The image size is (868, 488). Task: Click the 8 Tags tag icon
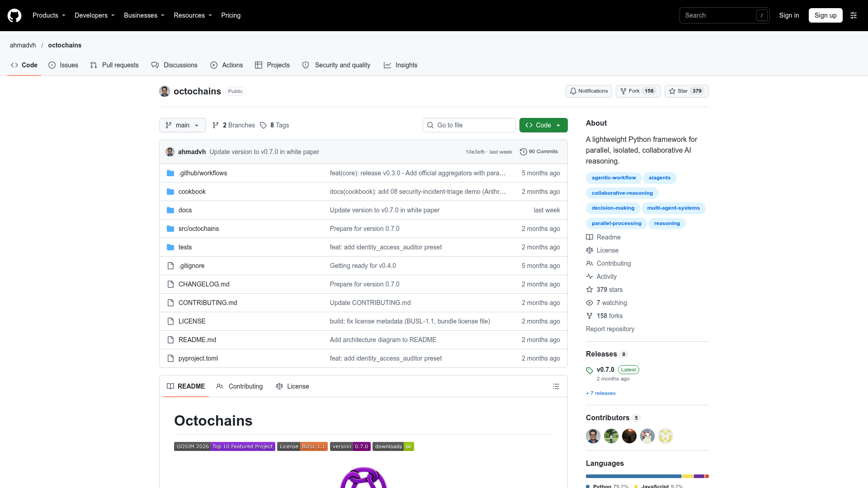264,125
